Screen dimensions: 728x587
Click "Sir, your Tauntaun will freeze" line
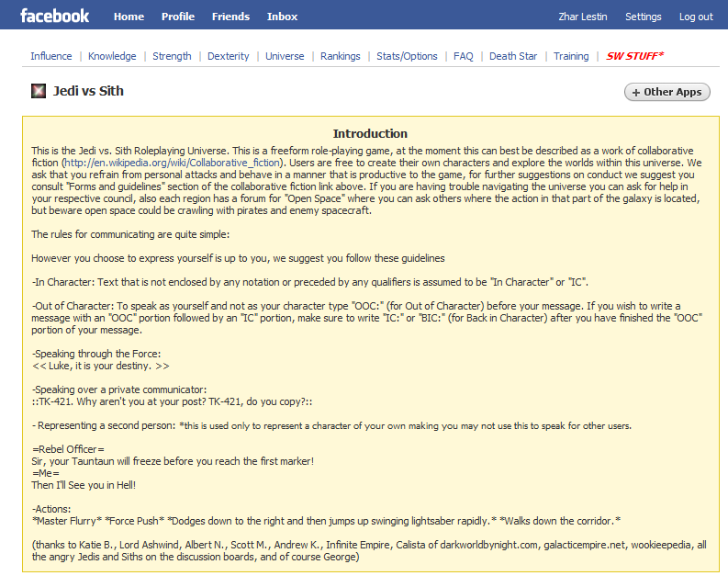point(173,461)
